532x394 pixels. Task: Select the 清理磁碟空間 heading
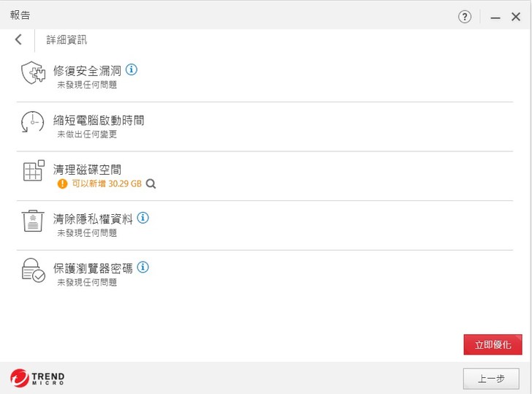click(x=87, y=170)
